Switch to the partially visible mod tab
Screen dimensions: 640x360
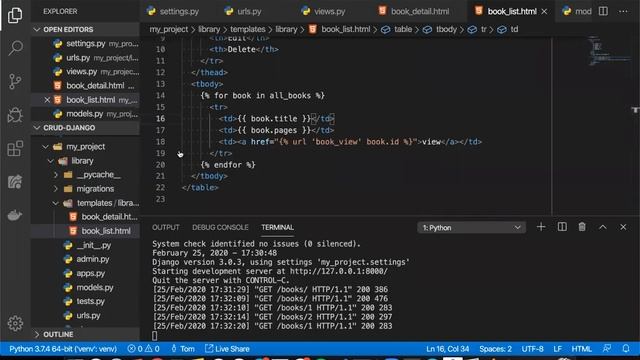click(576, 11)
